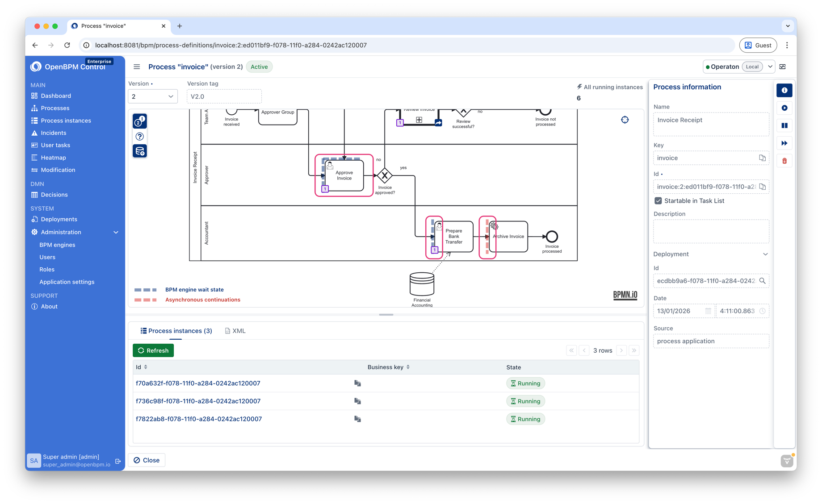
Task: Click the Approve Invoice task in diagram
Action: click(344, 175)
